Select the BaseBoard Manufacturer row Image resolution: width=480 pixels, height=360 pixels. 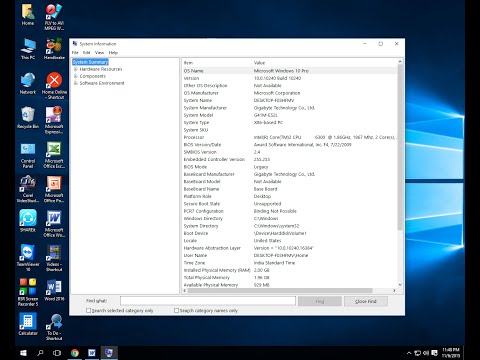289,174
